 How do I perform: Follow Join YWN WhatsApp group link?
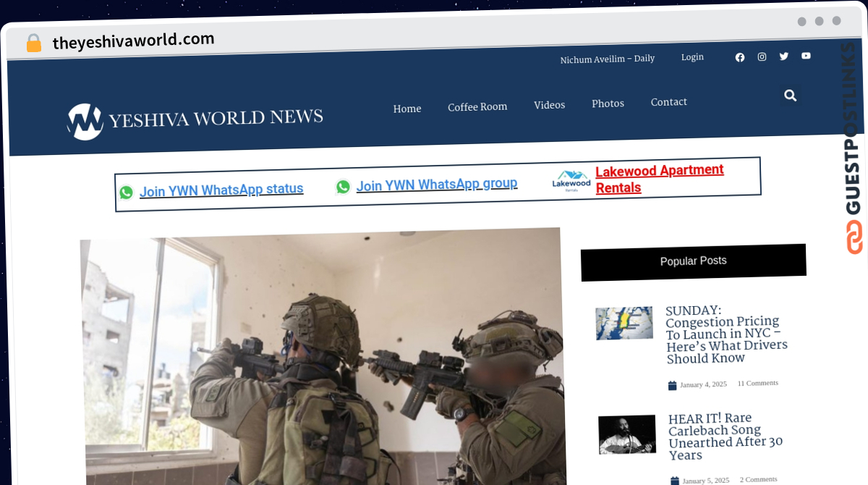pyautogui.click(x=437, y=185)
